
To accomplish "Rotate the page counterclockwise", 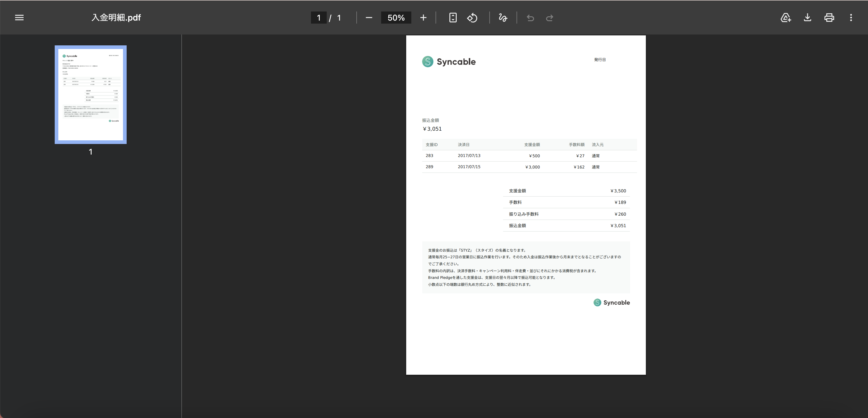I will [472, 18].
